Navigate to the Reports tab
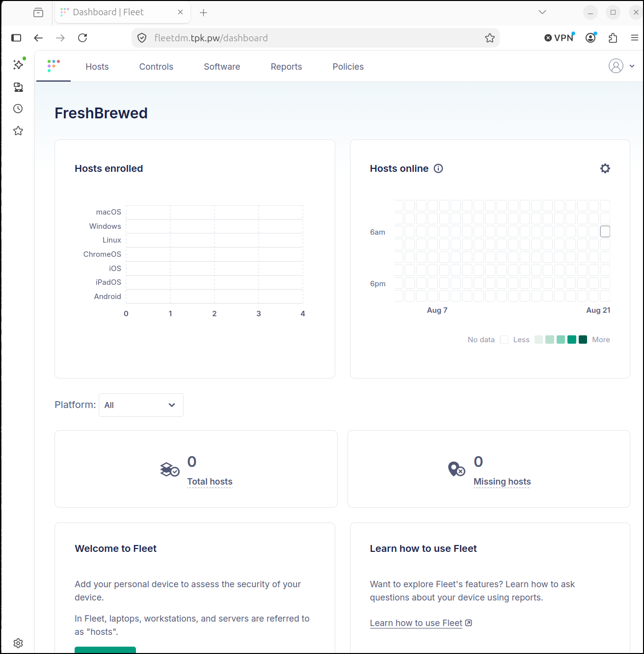 286,67
